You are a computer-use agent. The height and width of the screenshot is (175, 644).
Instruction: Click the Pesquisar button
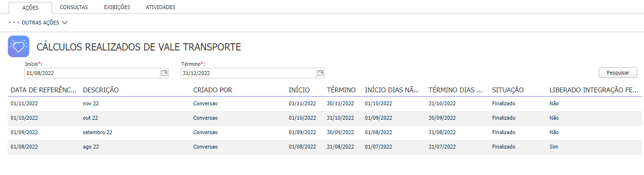(x=618, y=73)
